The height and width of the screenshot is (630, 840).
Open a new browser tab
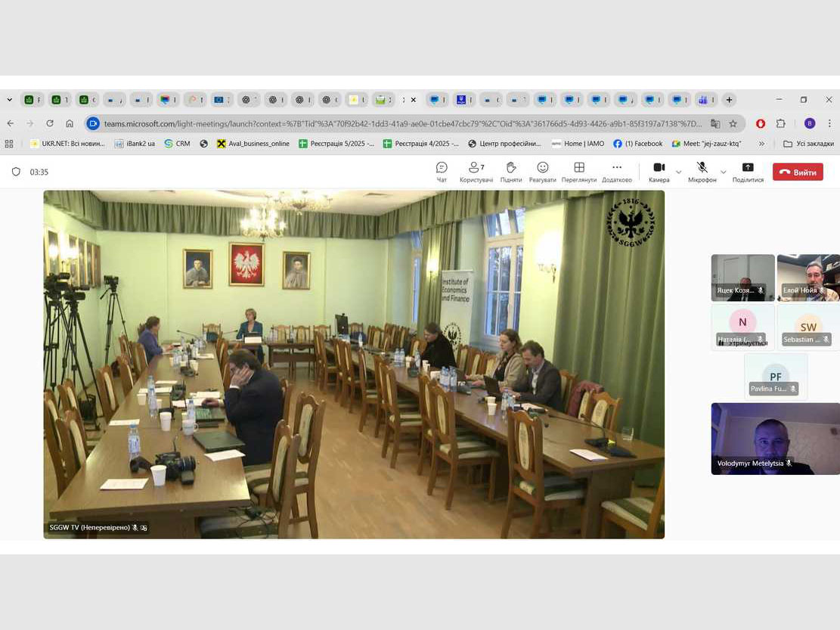click(x=729, y=100)
